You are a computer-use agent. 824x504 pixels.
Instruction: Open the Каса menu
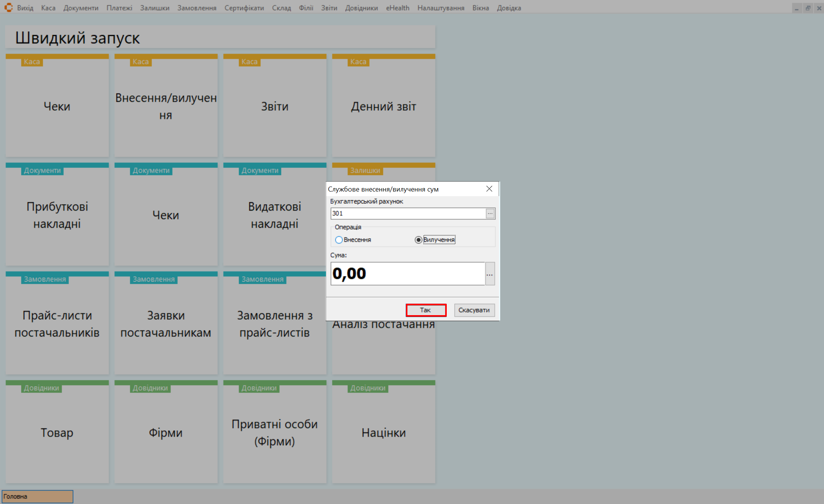pos(48,8)
